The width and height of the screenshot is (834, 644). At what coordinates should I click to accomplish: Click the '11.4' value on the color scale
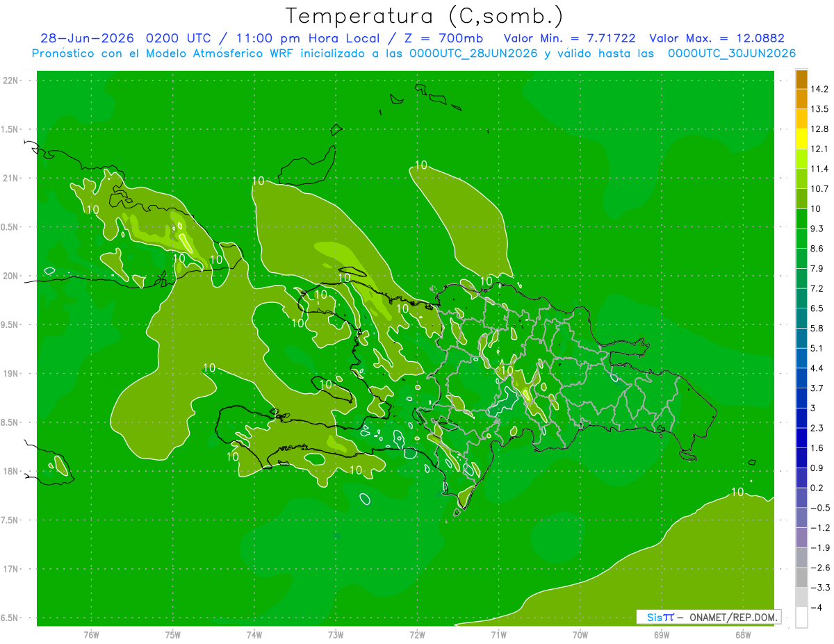point(820,169)
